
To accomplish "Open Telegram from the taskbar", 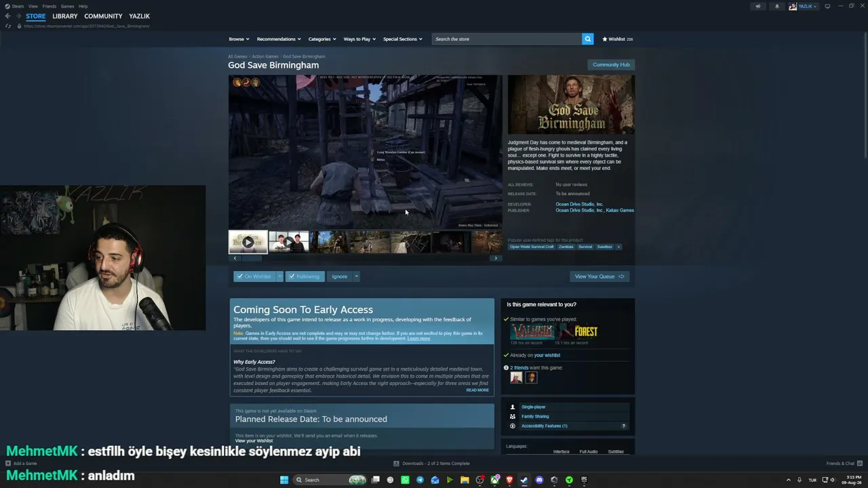I will (x=420, y=480).
